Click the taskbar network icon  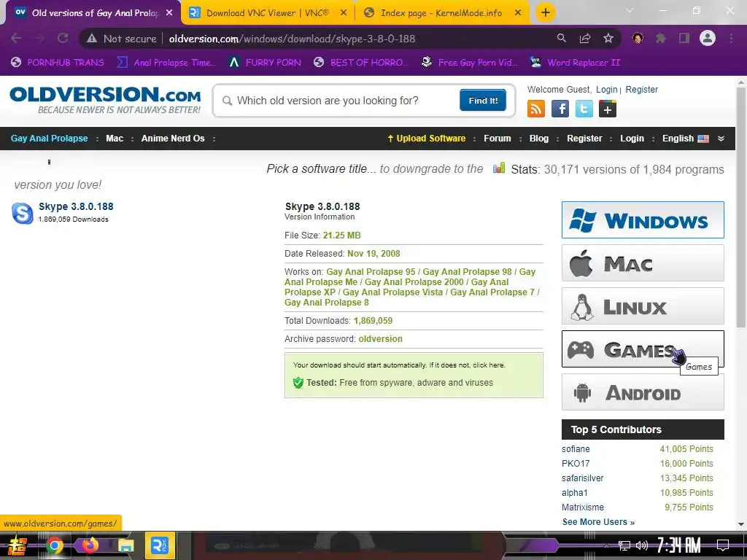624,545
